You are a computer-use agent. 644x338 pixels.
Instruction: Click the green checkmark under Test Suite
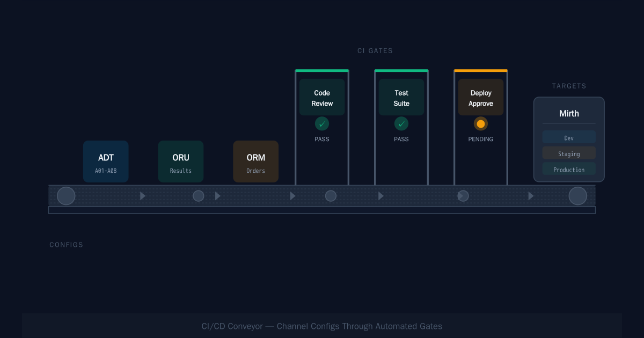401,124
